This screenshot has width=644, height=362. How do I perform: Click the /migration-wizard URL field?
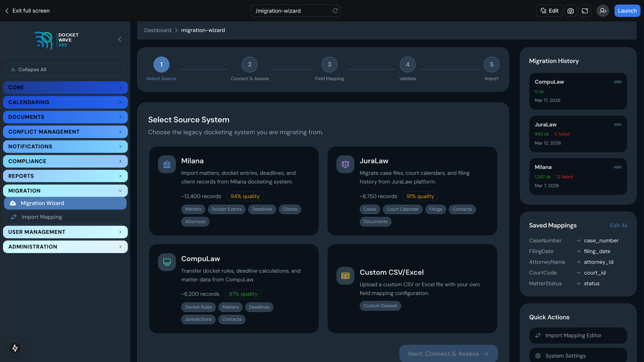point(295,11)
